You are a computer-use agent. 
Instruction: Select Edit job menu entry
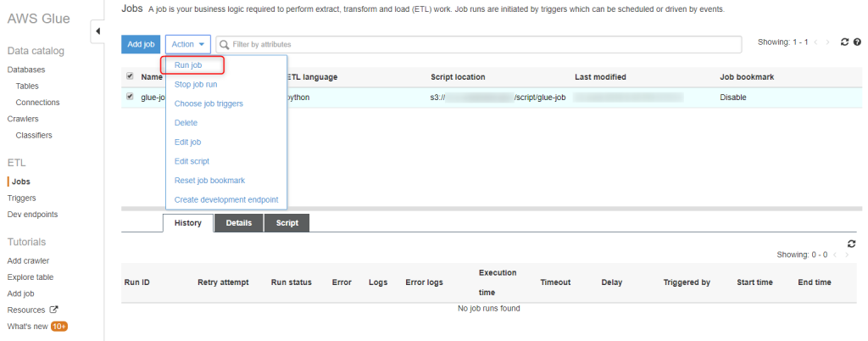pos(187,143)
